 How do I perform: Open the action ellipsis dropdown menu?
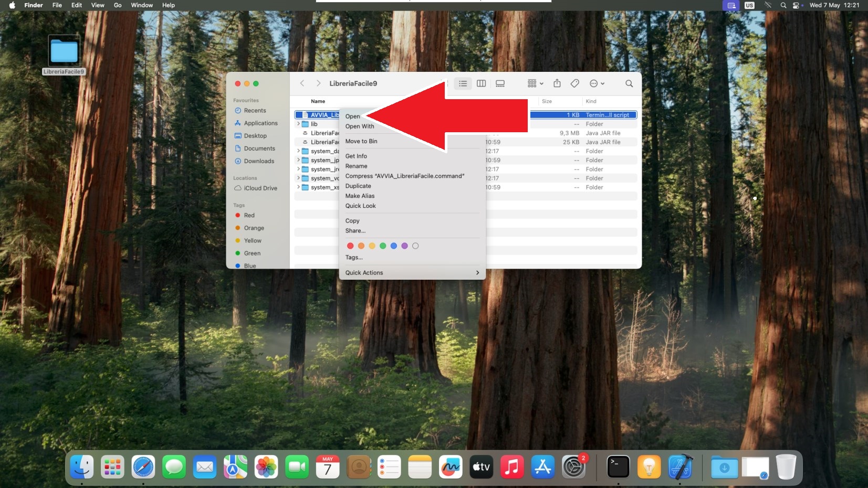tap(597, 83)
